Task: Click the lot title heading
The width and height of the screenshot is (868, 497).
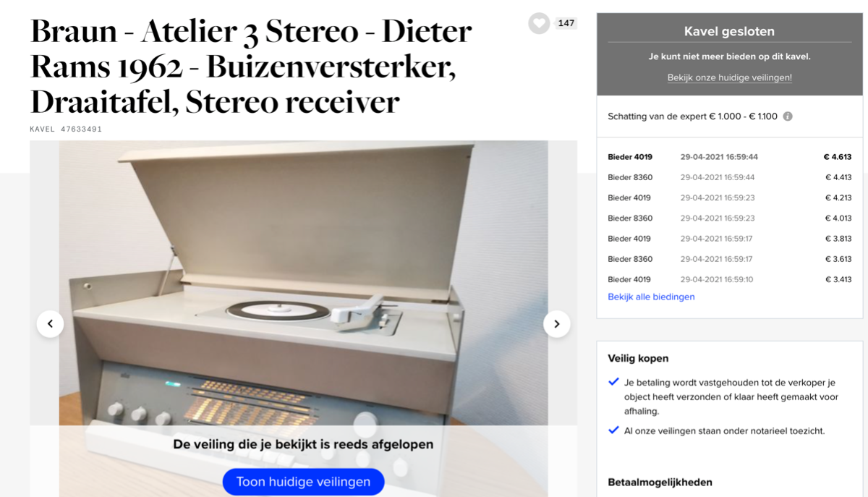Action: [x=251, y=67]
